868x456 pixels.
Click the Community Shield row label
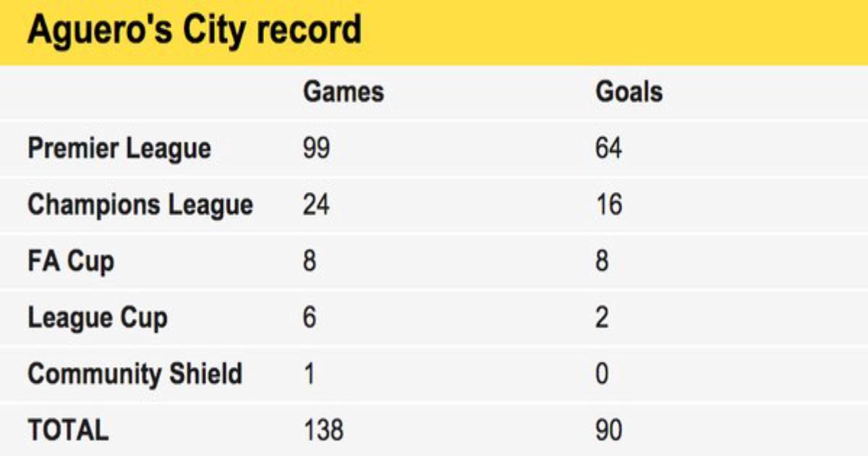tap(135, 374)
